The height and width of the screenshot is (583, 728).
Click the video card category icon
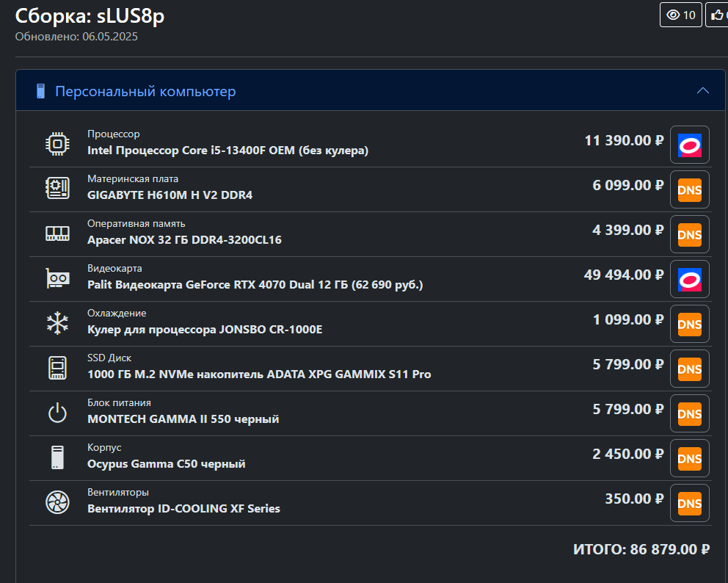[x=57, y=278]
